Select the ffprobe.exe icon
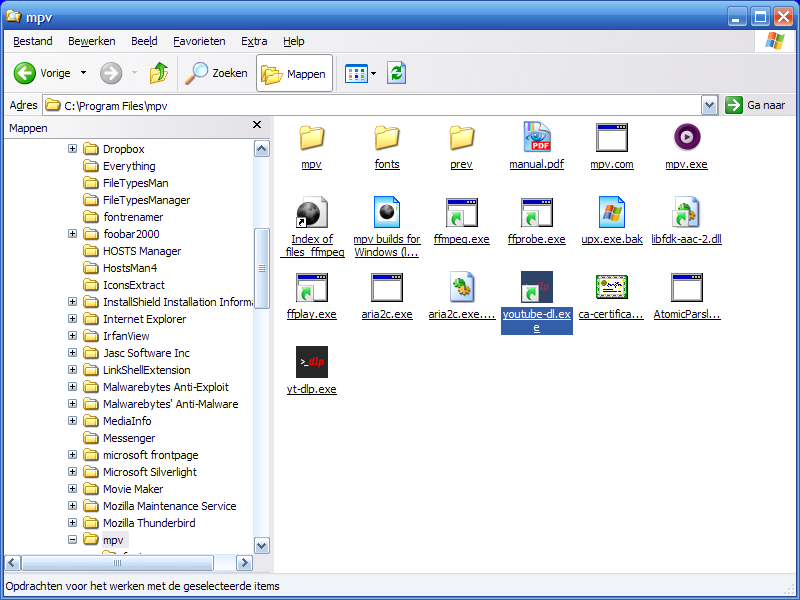 click(537, 212)
